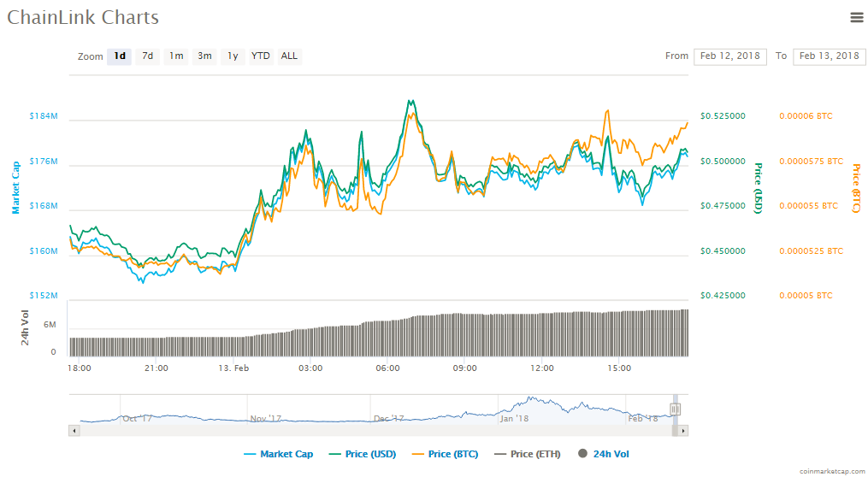Switch zoom to 3m
Screen dimensions: 868x477
(x=204, y=56)
